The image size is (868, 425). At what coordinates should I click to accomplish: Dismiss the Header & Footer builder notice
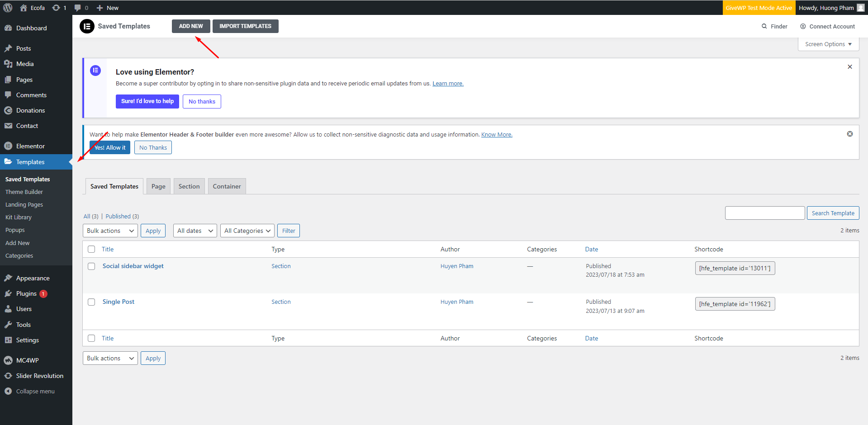[x=849, y=134]
